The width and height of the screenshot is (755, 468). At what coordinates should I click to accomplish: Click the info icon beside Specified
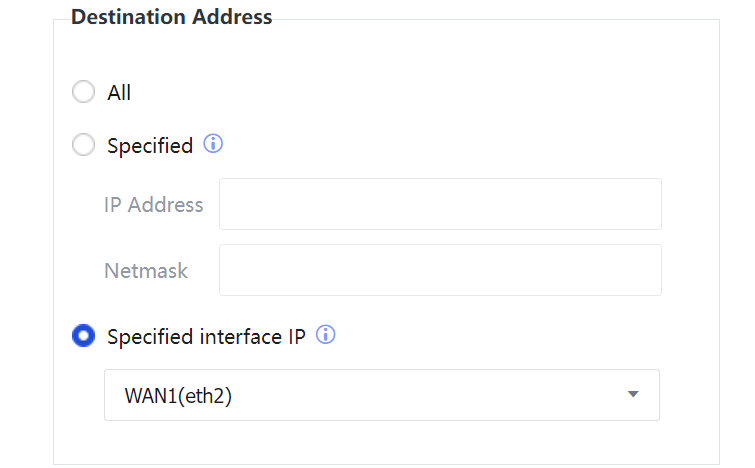(x=213, y=144)
